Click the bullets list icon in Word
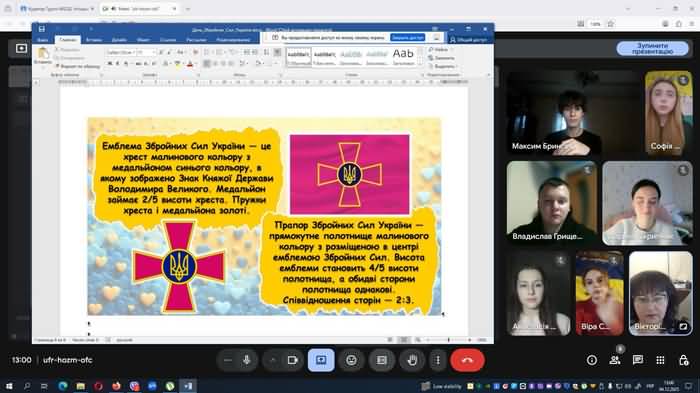 (207, 52)
